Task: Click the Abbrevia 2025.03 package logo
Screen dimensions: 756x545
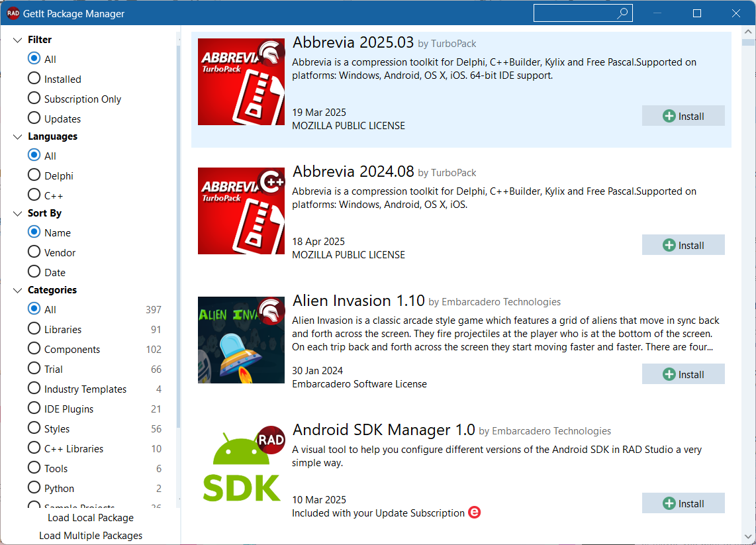Action: [x=241, y=82]
